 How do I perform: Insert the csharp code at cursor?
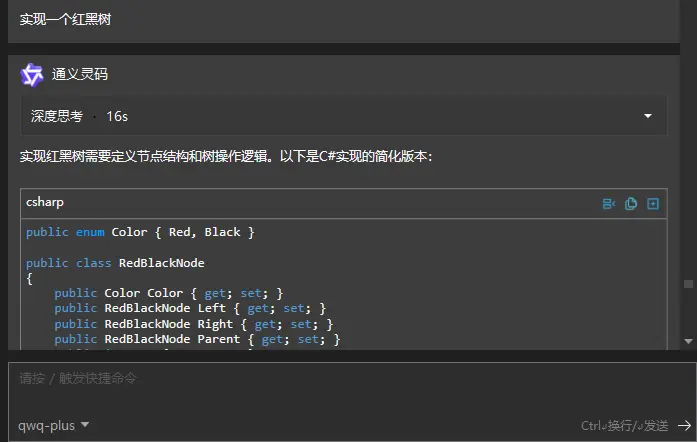click(x=608, y=203)
